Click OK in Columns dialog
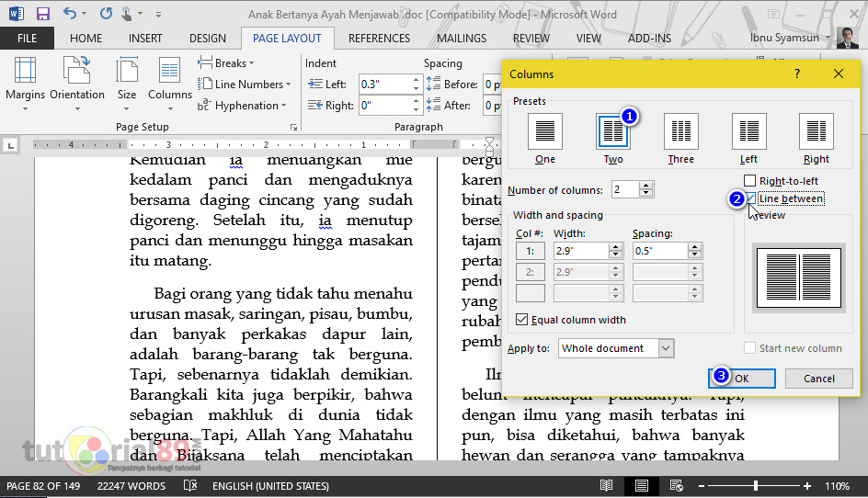868x498 pixels. (x=742, y=379)
